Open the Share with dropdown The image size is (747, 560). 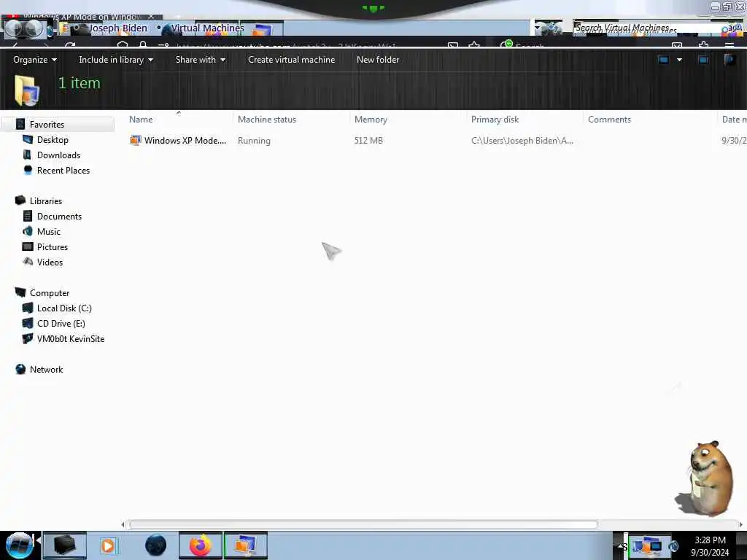click(200, 60)
